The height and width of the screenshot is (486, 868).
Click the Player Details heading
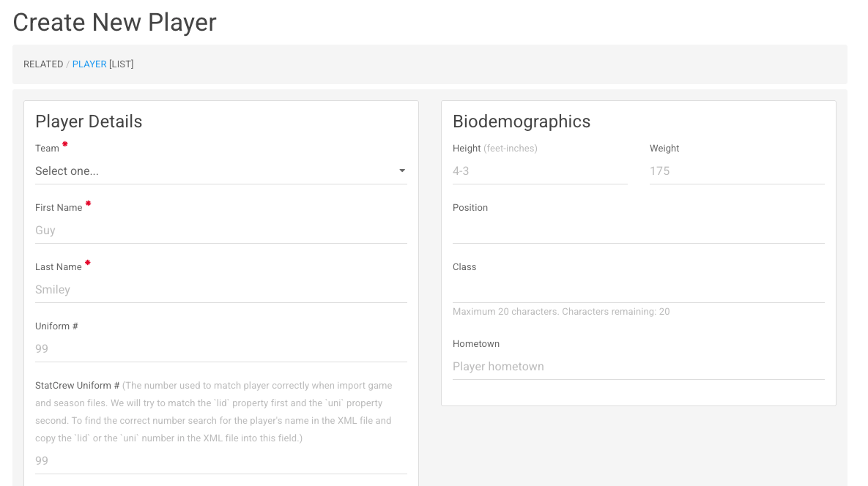(89, 121)
